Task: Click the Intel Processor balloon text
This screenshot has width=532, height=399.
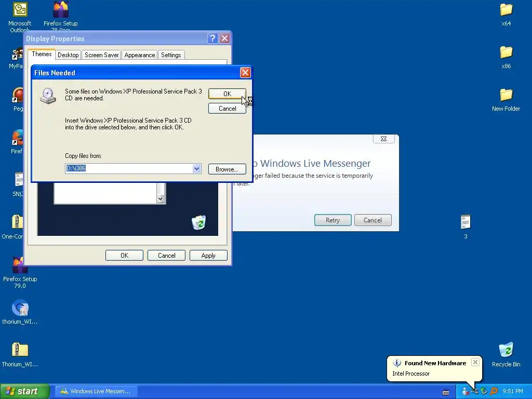Action: [411, 374]
